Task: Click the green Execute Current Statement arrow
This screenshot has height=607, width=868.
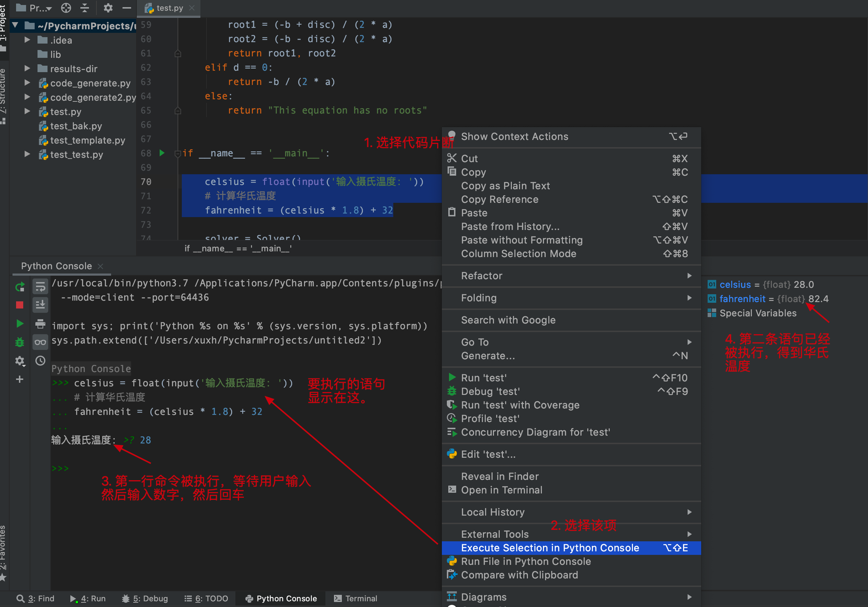Action: pos(20,323)
